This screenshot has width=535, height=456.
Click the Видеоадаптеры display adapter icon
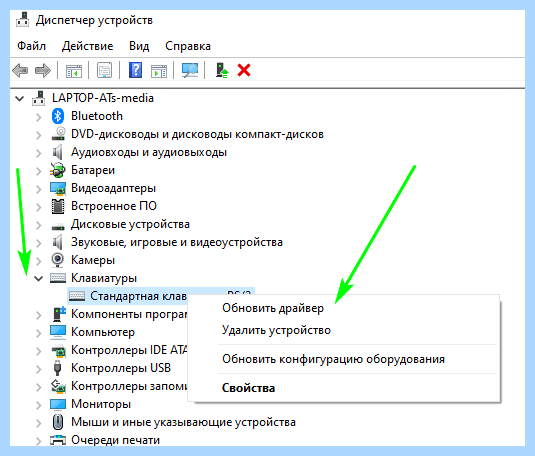point(58,188)
